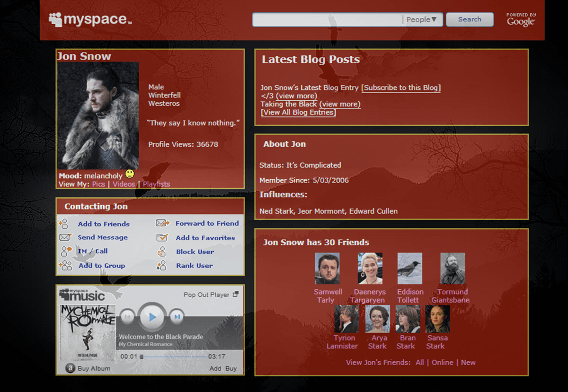This screenshot has width=568, height=392.
Task: Open Tormund Giantsbane's friend thumbnail
Action: [453, 268]
